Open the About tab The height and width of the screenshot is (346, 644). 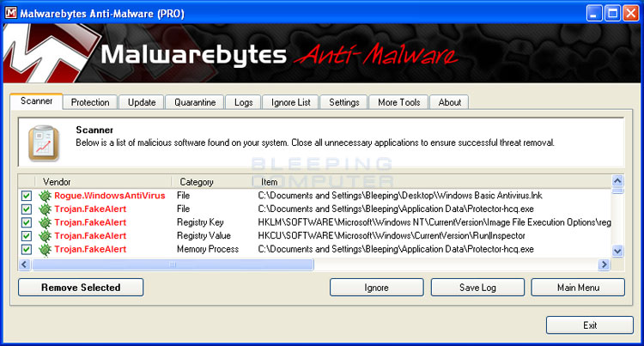[449, 102]
